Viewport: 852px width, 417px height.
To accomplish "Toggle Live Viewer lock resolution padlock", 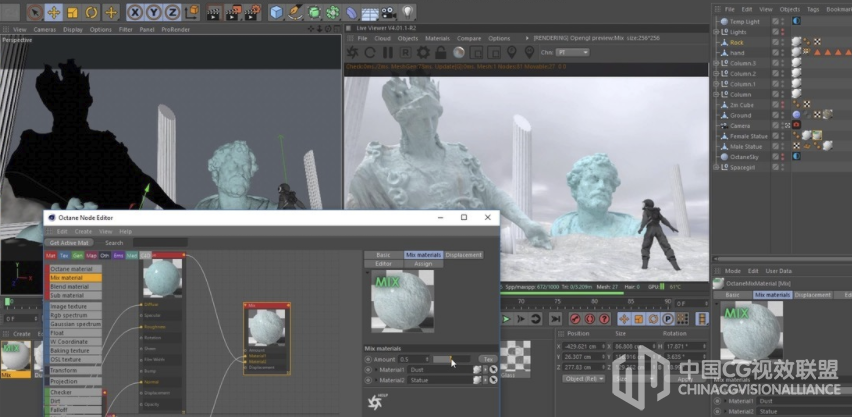I will [440, 52].
